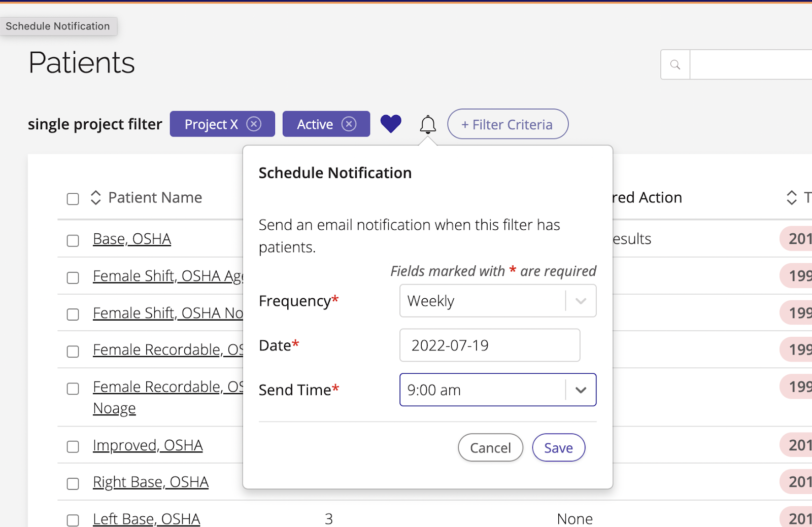
Task: Check the first Female Recordable row checkbox
Action: tap(73, 352)
